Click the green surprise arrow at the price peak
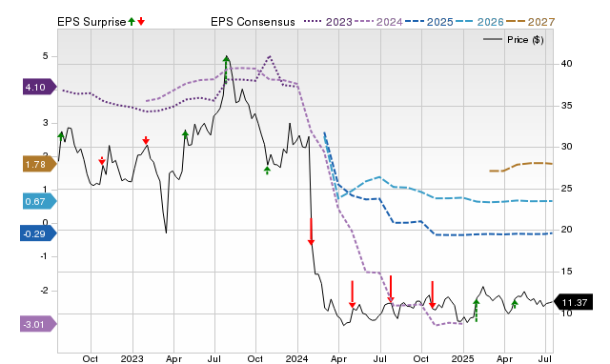Viewport: 610px width, 364px height. click(226, 70)
